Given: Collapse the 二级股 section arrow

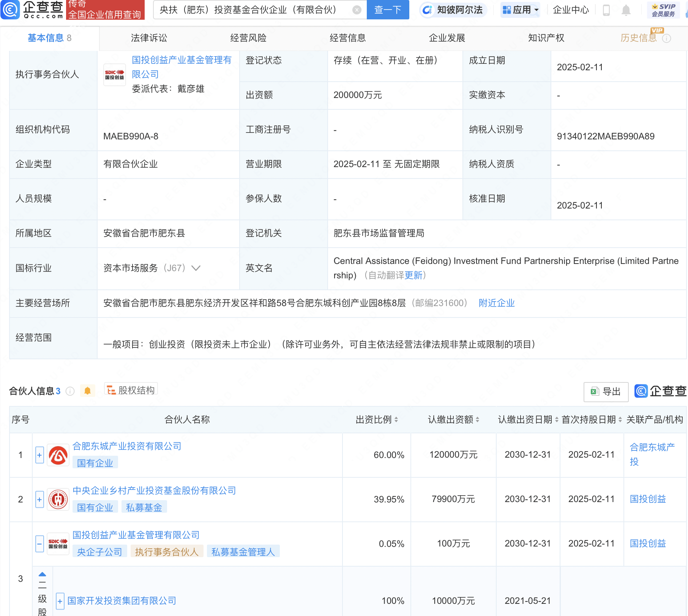Looking at the screenshot, I should [x=43, y=575].
